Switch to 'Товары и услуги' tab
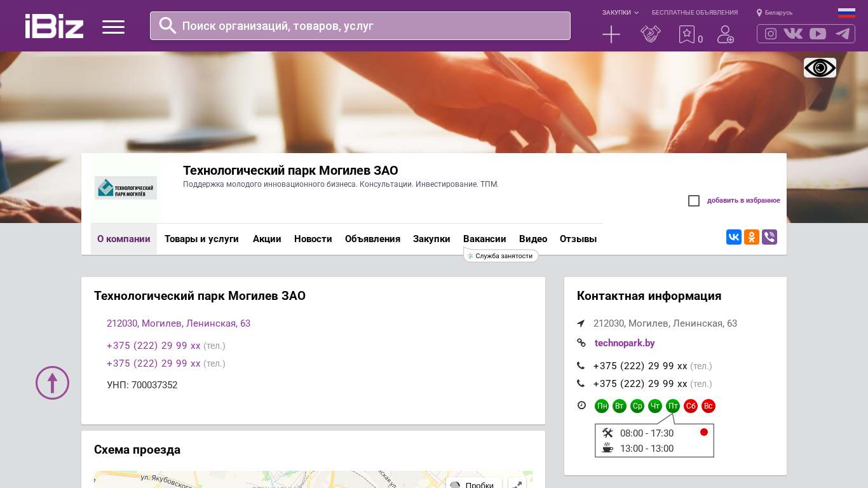868x488 pixels. click(201, 239)
